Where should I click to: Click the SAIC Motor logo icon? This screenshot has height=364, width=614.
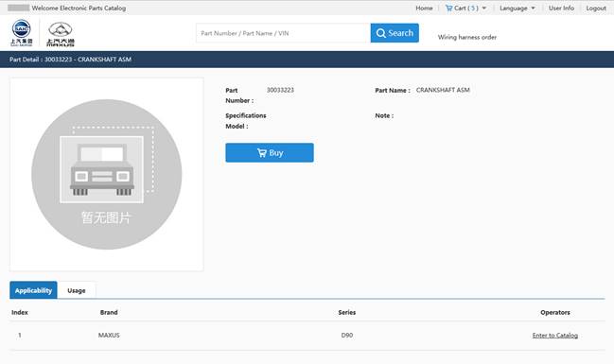tap(21, 33)
